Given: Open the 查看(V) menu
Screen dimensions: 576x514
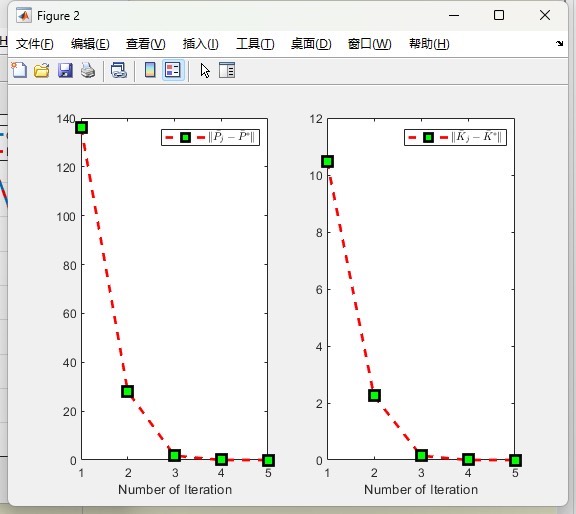Looking at the screenshot, I should 145,44.
